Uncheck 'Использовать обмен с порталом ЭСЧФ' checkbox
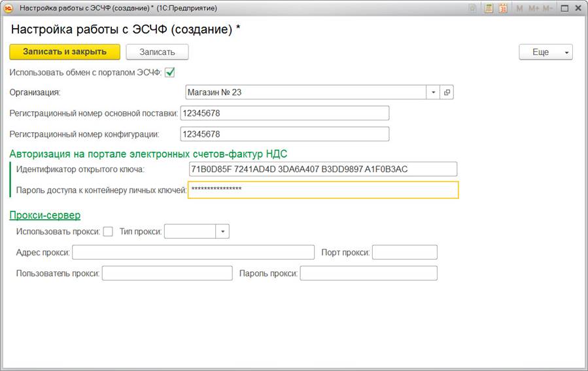The height and width of the screenshot is (371, 588). click(x=169, y=72)
